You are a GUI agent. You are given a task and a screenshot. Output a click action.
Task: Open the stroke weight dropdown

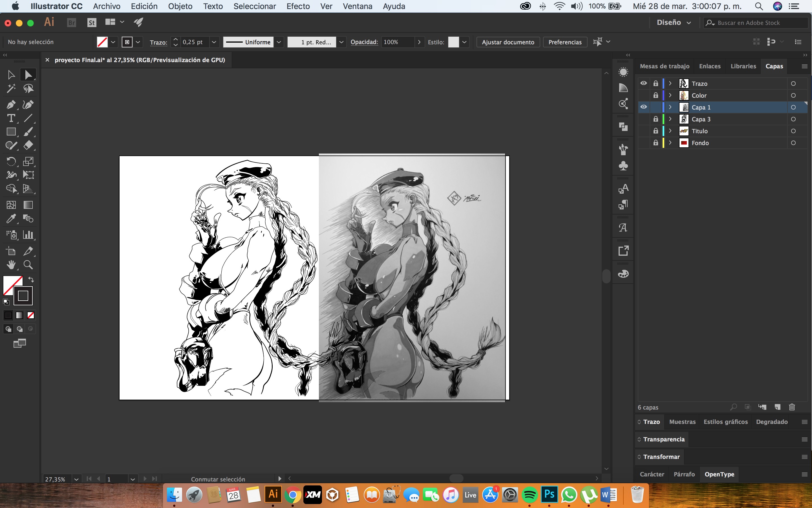[214, 42]
